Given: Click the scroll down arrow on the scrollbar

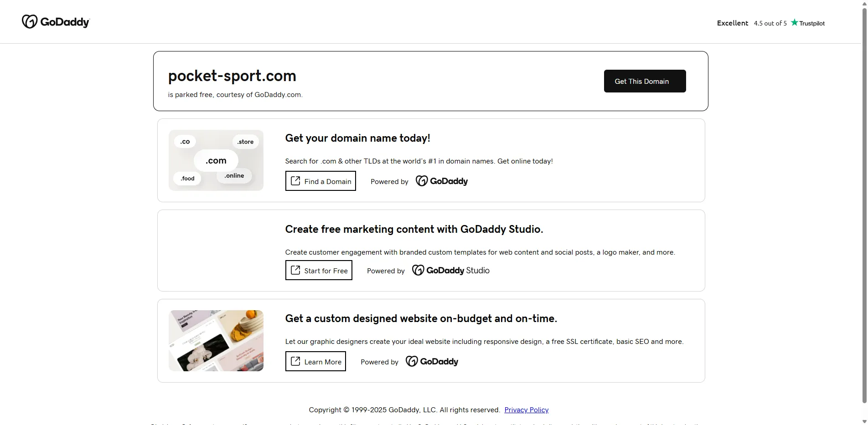Looking at the screenshot, I should point(864,421).
